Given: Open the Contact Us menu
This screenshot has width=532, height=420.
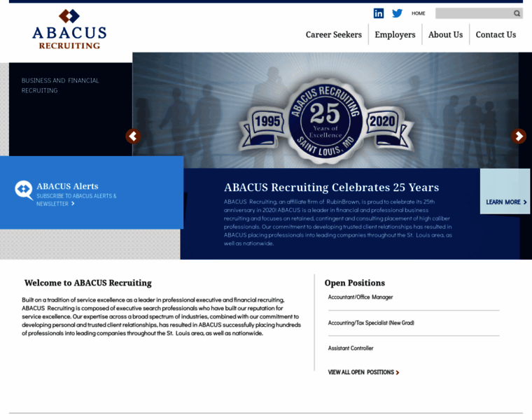Looking at the screenshot, I should coord(496,34).
